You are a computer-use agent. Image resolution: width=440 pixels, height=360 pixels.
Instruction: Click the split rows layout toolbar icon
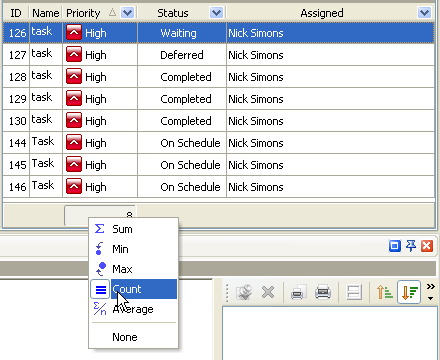coord(354,293)
